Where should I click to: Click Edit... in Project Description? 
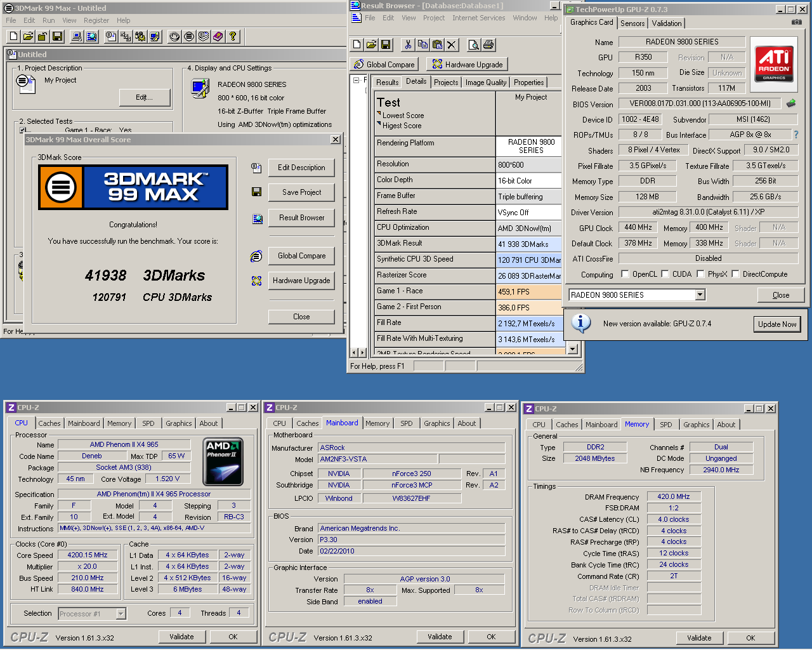point(145,97)
